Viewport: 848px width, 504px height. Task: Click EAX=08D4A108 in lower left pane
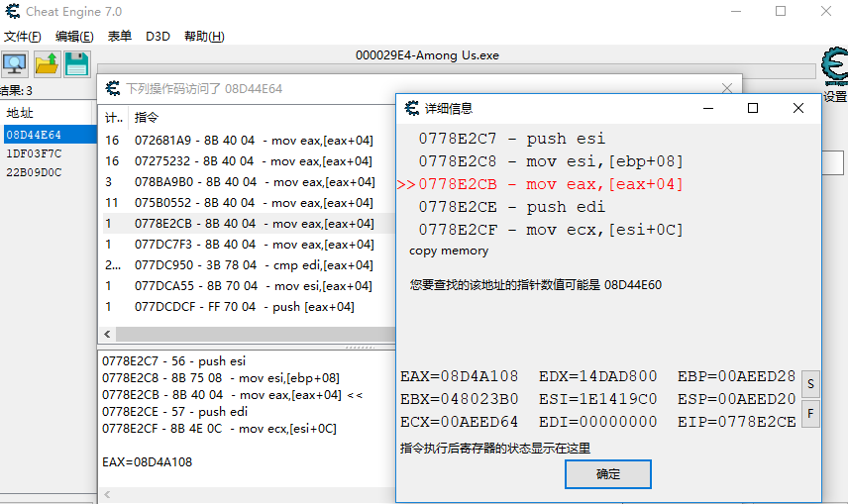147,462
